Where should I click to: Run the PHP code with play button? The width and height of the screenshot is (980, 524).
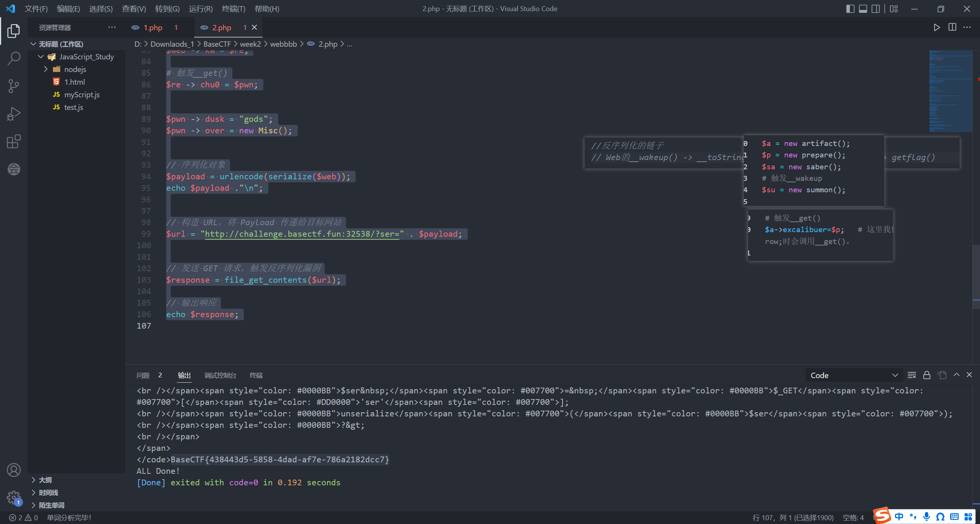pos(936,28)
